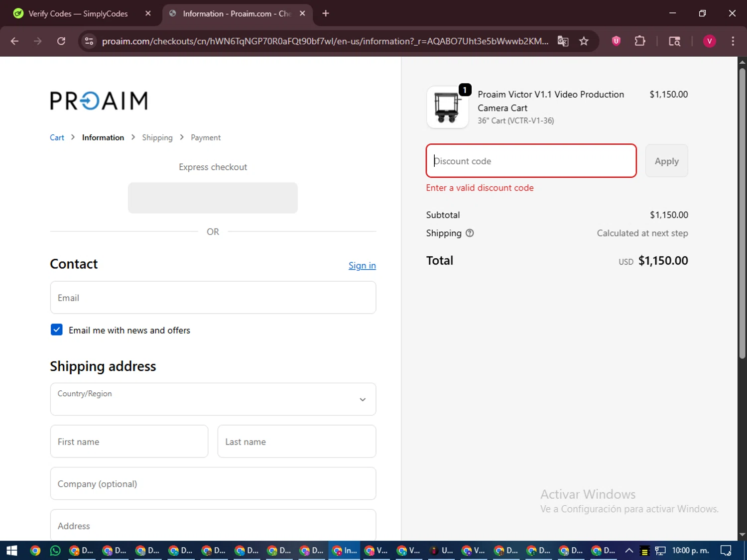This screenshot has height=560, width=747.
Task: Click the Apply discount button
Action: (666, 161)
